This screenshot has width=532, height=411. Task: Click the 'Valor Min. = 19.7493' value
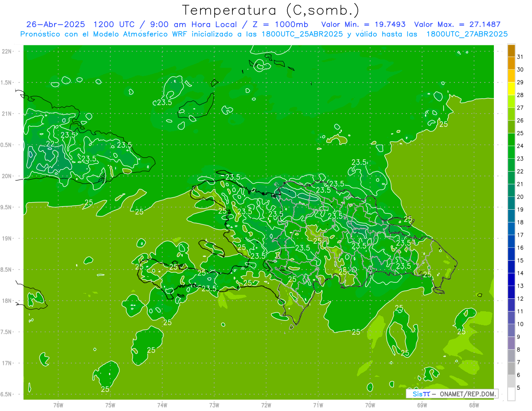click(x=364, y=24)
